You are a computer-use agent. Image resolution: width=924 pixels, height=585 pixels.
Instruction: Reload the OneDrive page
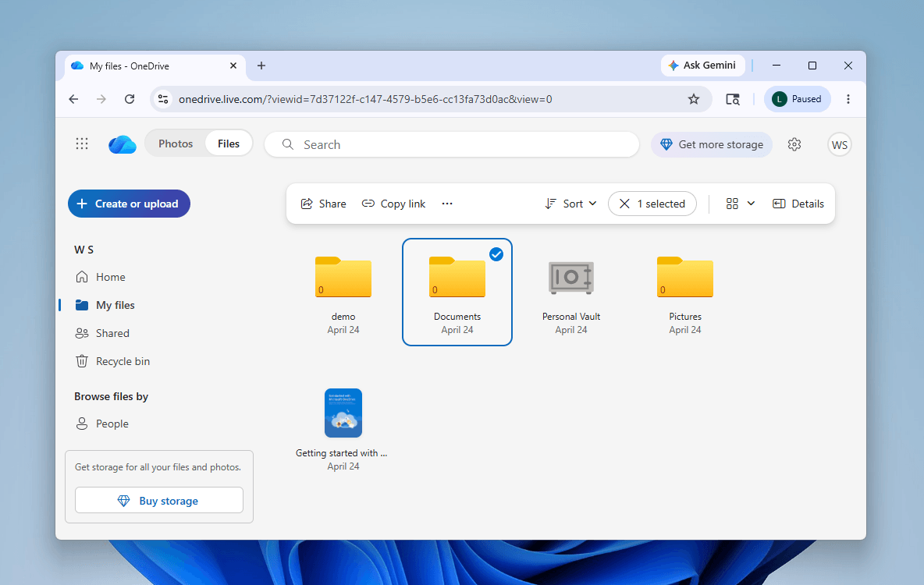[130, 99]
